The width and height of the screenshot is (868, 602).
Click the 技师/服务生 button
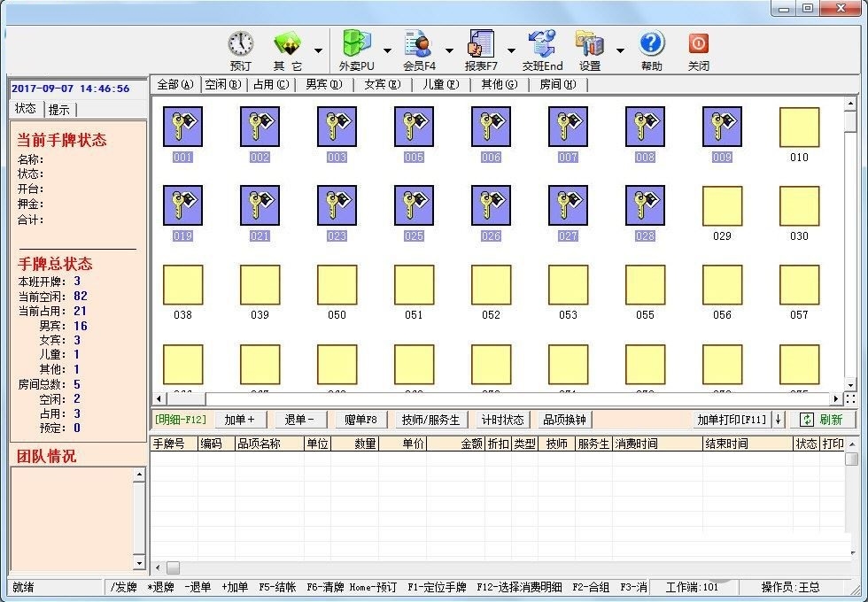pyautogui.click(x=430, y=420)
